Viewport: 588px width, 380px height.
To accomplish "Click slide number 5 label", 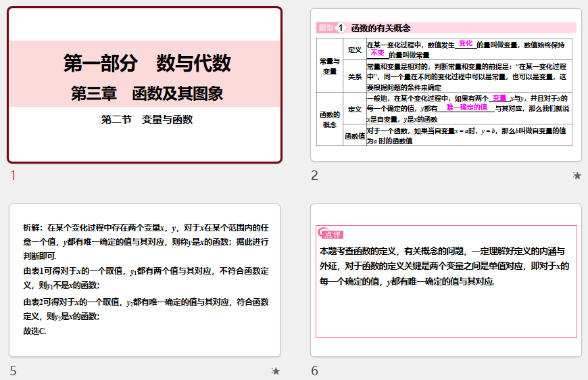I will pyautogui.click(x=13, y=371).
